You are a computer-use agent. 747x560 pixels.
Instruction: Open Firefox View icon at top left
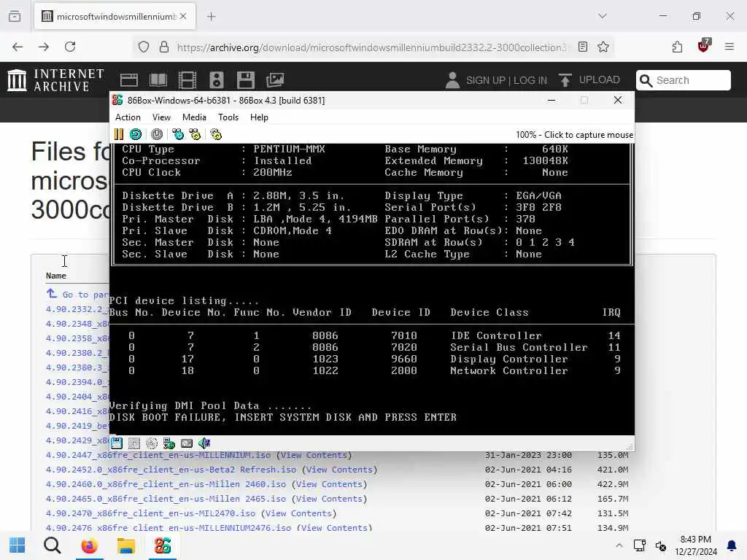[15, 16]
